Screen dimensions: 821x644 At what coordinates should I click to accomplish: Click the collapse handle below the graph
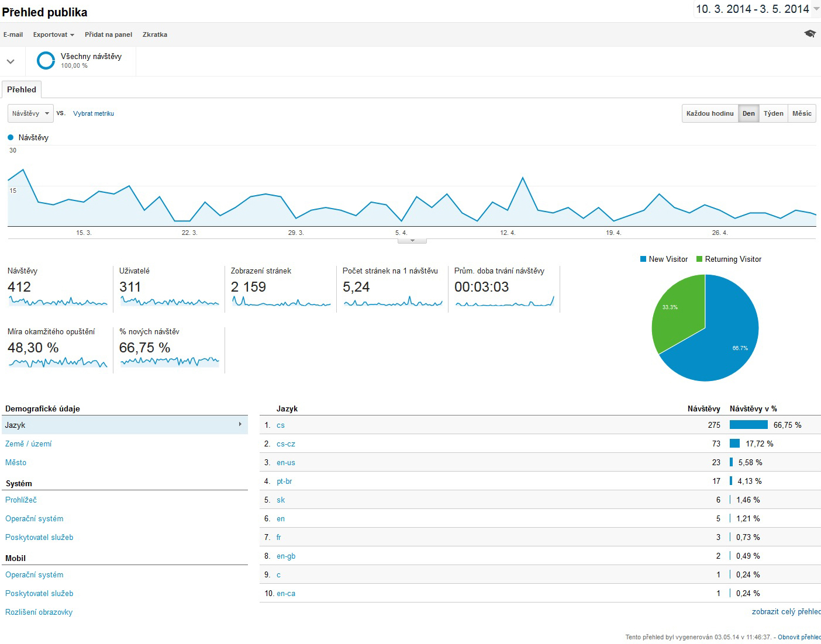click(x=412, y=240)
